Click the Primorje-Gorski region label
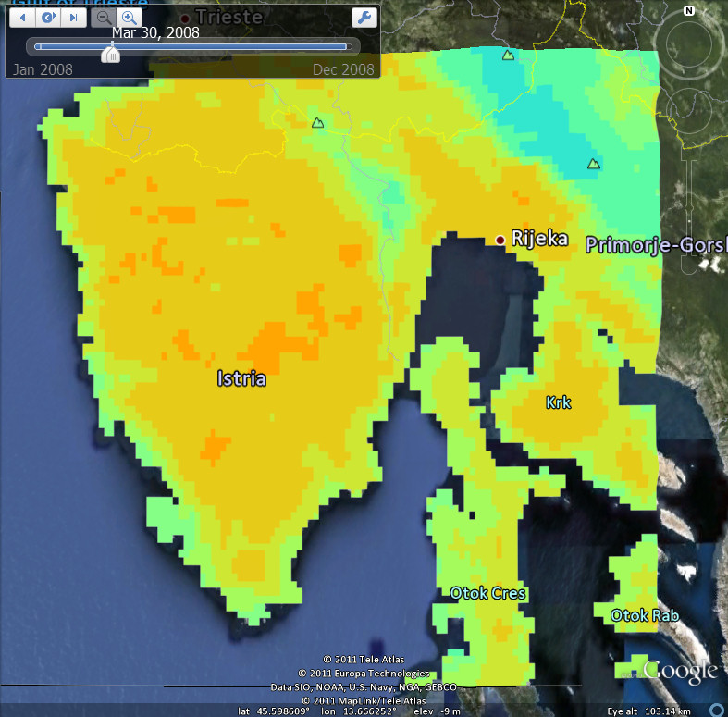 click(656, 245)
